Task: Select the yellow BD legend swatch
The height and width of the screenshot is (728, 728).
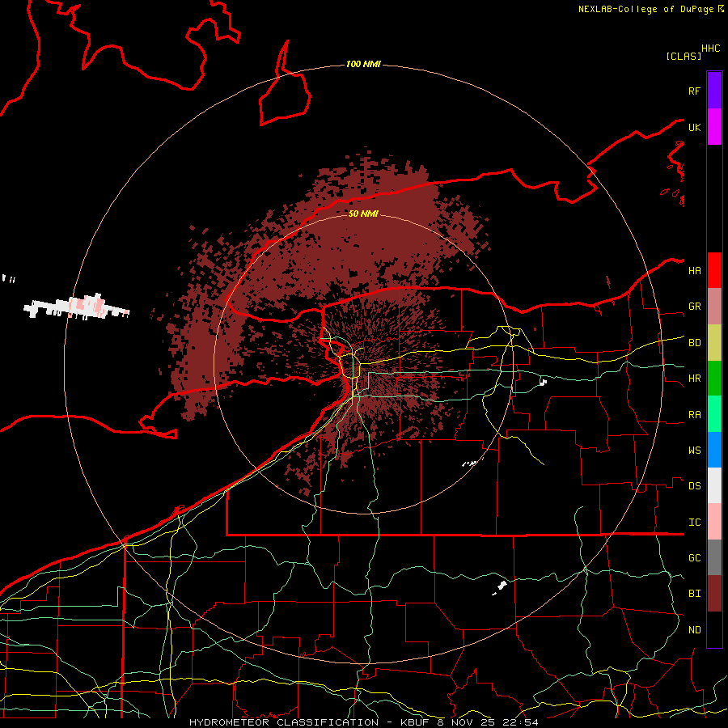Action: point(714,343)
